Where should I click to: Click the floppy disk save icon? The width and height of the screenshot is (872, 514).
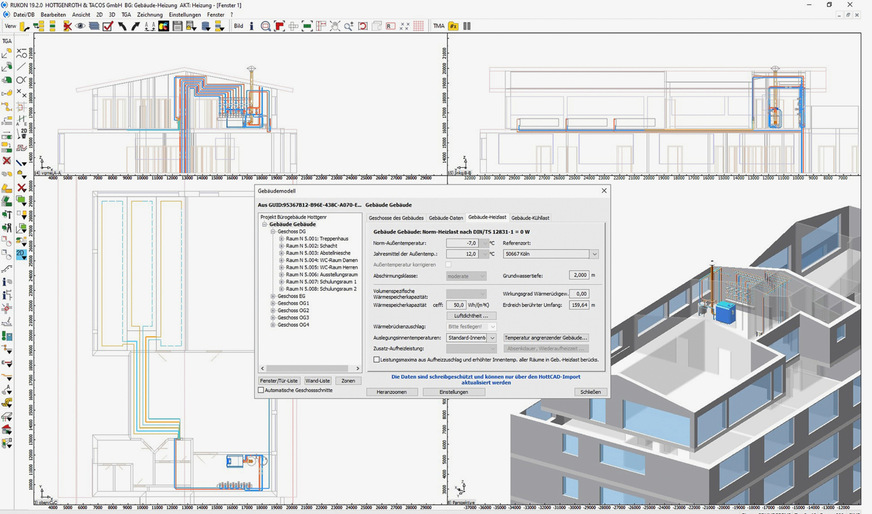tap(177, 26)
